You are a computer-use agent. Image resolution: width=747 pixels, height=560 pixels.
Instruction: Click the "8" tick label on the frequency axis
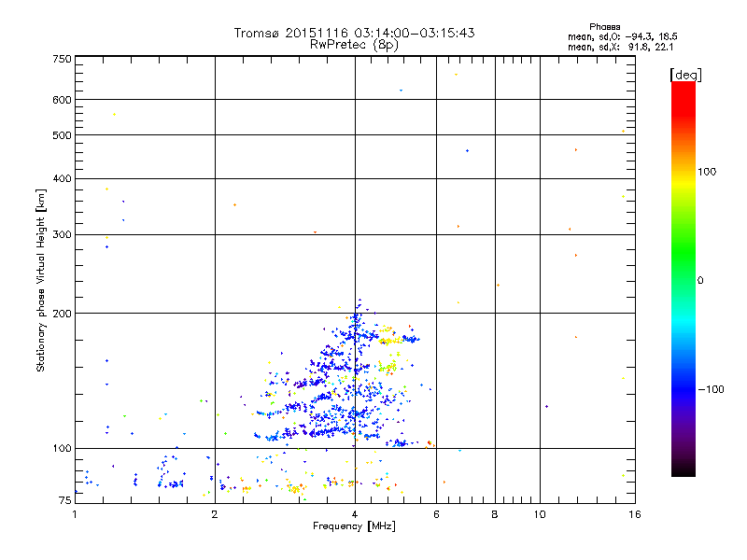pos(495,514)
